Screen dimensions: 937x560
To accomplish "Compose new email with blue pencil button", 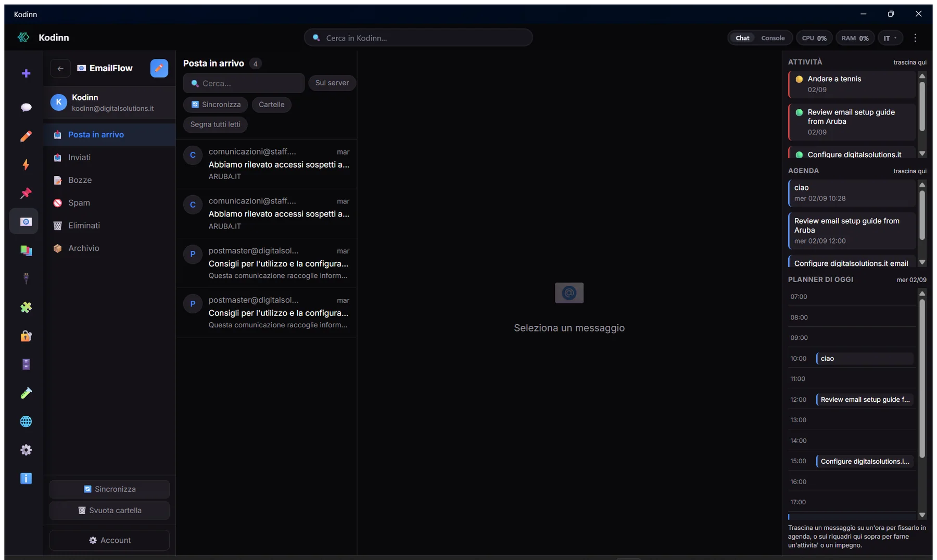I will 159,68.
